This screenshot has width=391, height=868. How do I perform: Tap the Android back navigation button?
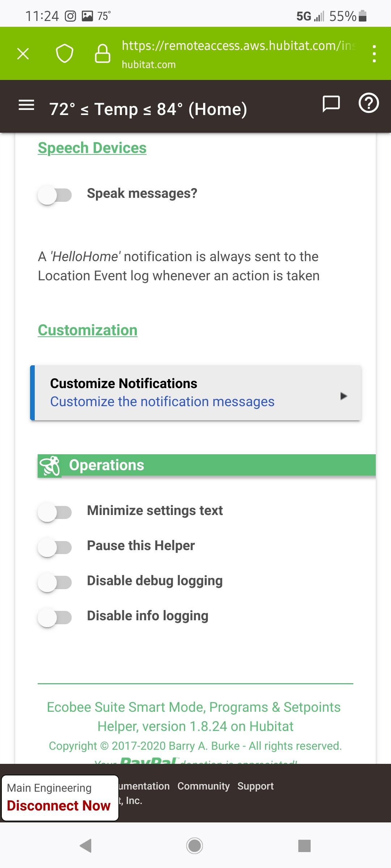tap(86, 846)
